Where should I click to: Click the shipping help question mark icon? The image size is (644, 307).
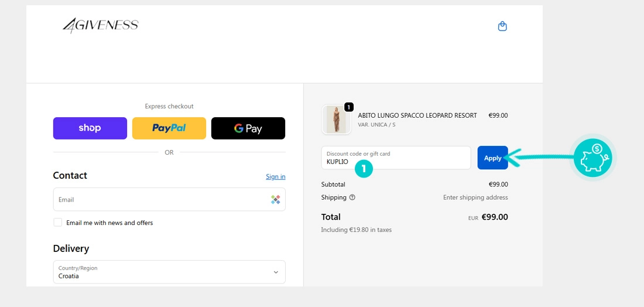point(352,197)
